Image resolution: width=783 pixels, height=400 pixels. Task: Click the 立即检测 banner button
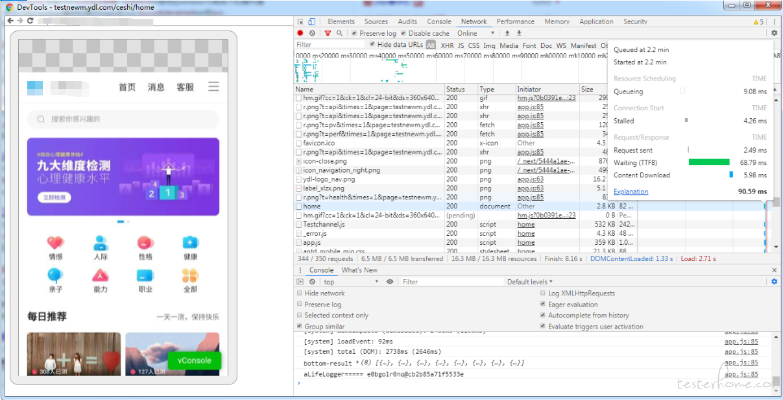click(54, 198)
